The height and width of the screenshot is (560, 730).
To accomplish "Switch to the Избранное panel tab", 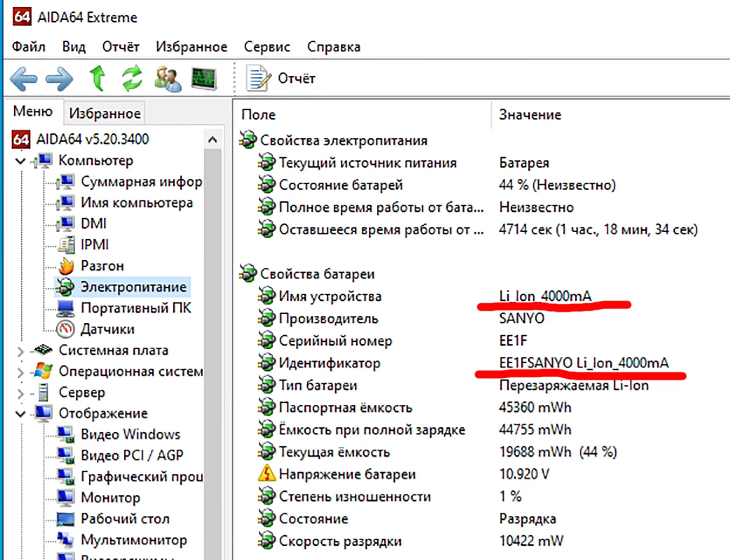I will 105,113.
